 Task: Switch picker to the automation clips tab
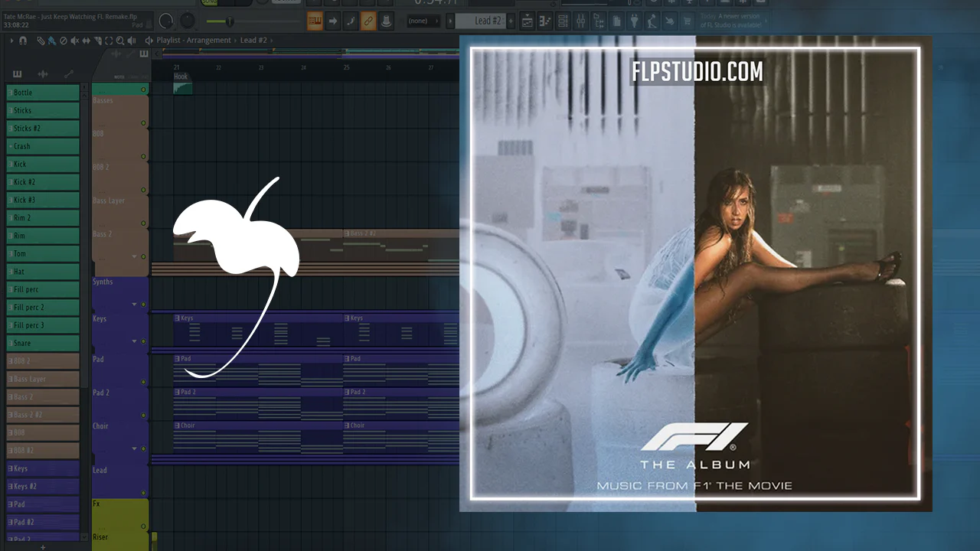[x=68, y=74]
